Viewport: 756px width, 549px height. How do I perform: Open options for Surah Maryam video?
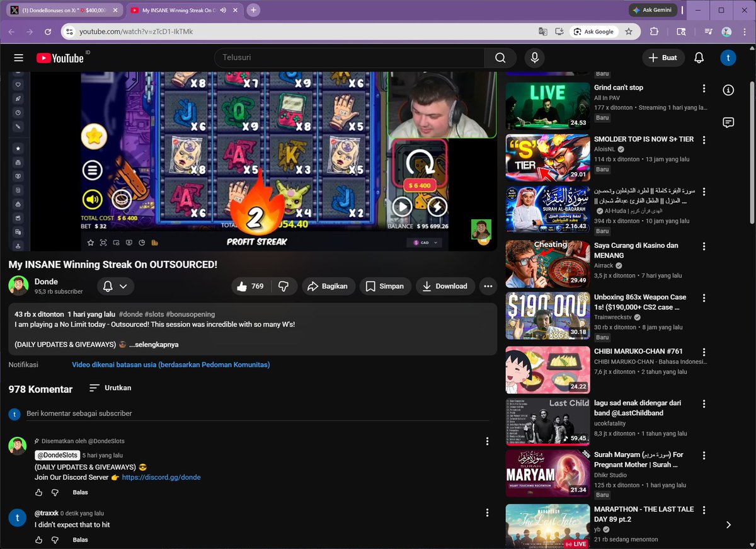tap(704, 455)
